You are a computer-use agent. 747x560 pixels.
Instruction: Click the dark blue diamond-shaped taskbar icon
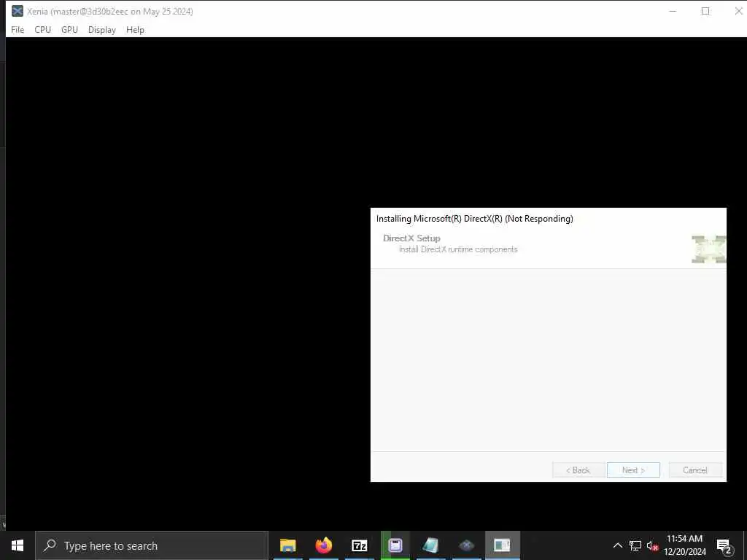point(466,545)
